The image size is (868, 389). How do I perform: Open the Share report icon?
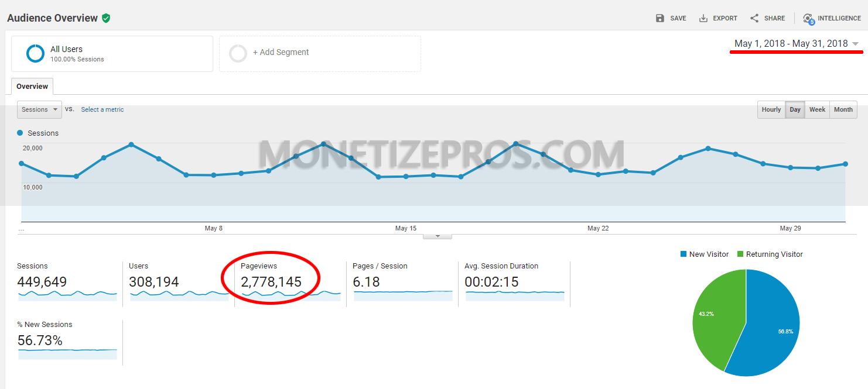[754, 18]
